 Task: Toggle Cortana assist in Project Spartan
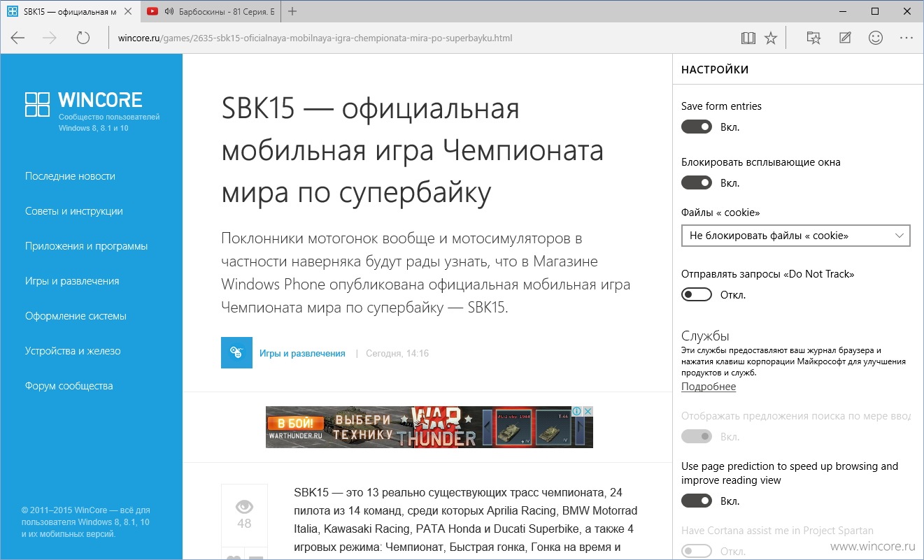coord(697,552)
